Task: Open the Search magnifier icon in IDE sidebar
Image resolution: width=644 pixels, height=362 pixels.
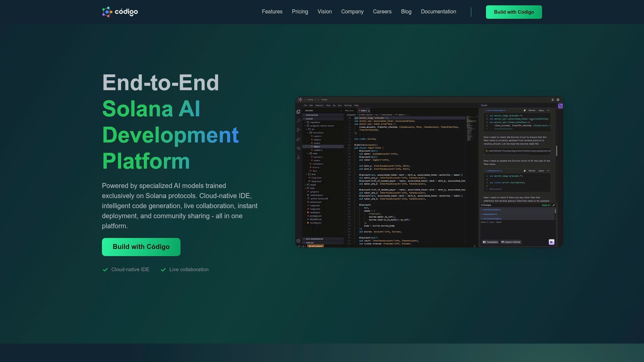Action: coord(298,121)
